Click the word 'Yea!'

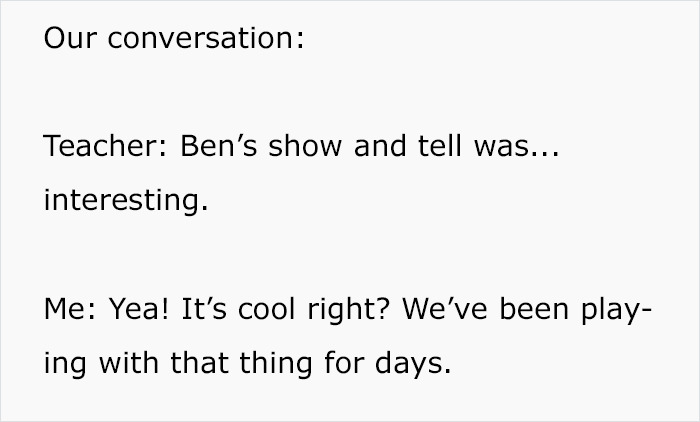pos(140,309)
